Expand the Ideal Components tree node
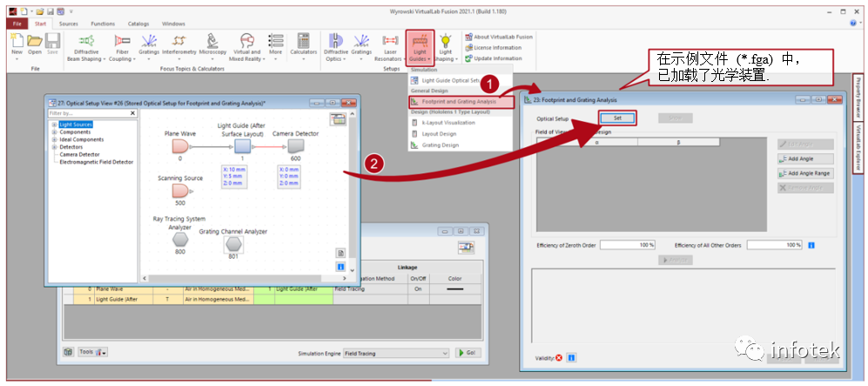Viewport: 868px width, 386px height. click(x=54, y=139)
